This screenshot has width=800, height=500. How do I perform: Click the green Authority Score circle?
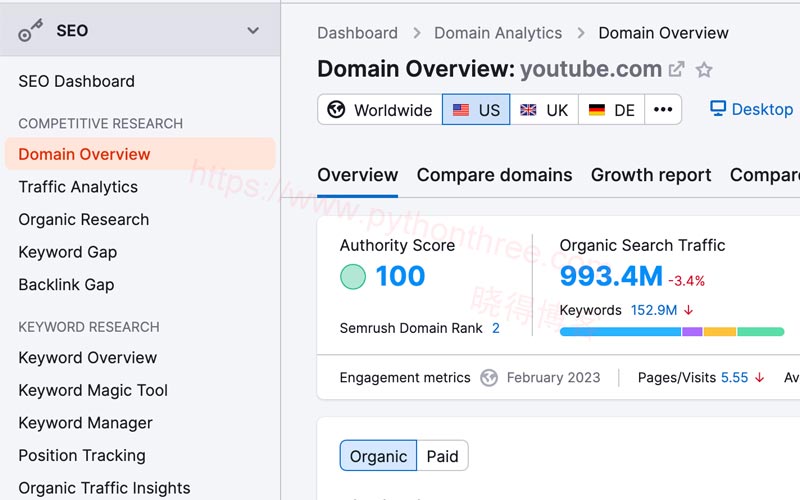353,277
